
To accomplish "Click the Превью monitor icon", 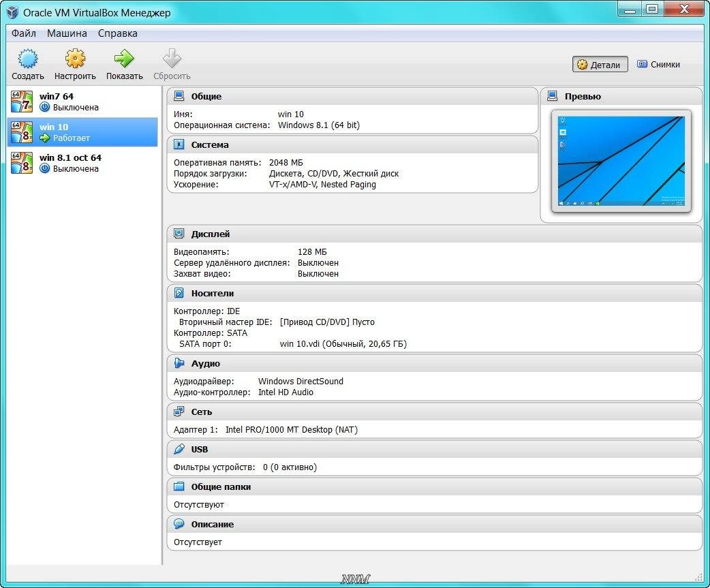I will coord(553,96).
